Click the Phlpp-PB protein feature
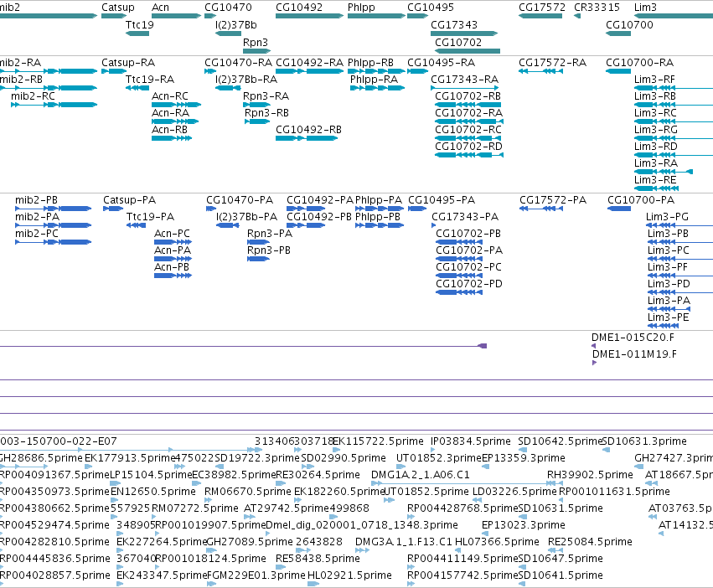This screenshot has height=588, width=713. coord(380,225)
